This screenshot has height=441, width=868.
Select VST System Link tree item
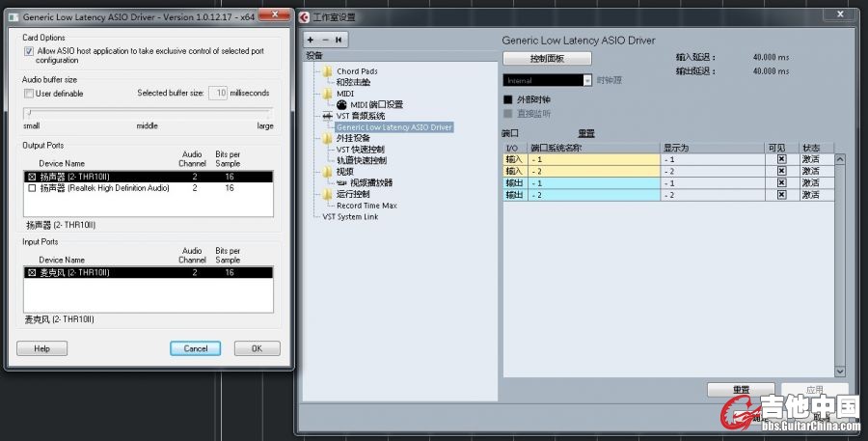350,216
